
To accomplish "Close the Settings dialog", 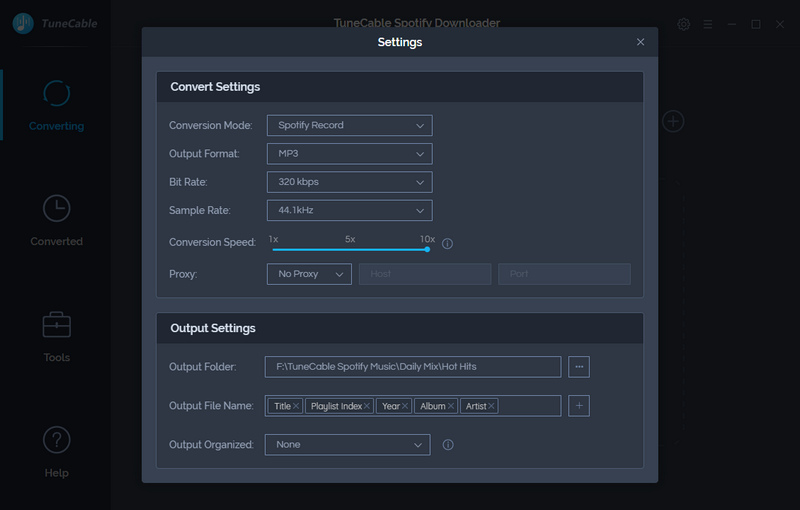I will coord(640,42).
